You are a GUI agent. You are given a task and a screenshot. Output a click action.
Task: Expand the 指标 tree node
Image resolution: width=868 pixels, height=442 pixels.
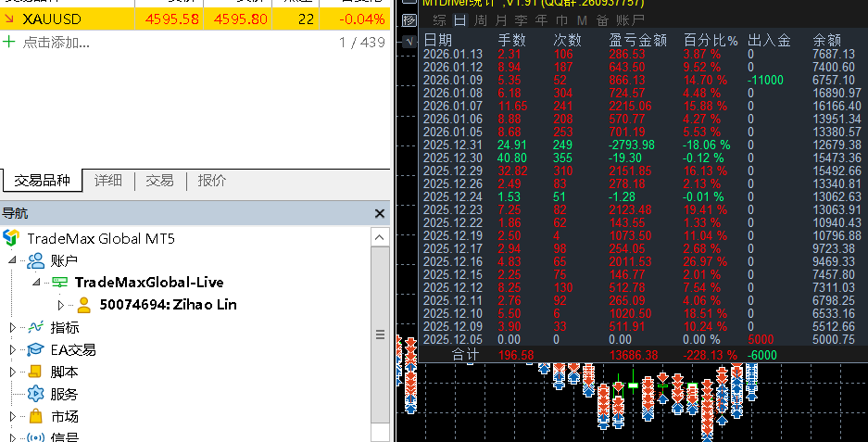click(13, 327)
